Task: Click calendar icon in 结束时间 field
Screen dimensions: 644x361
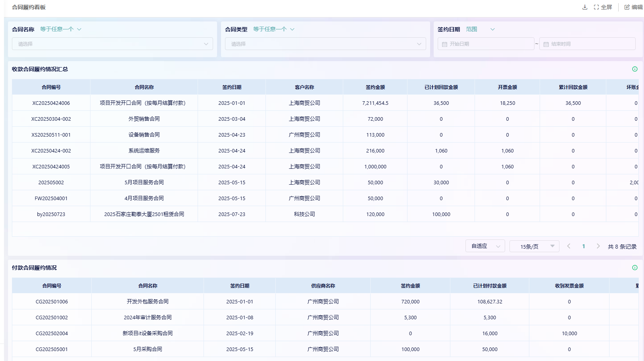Action: pos(546,44)
